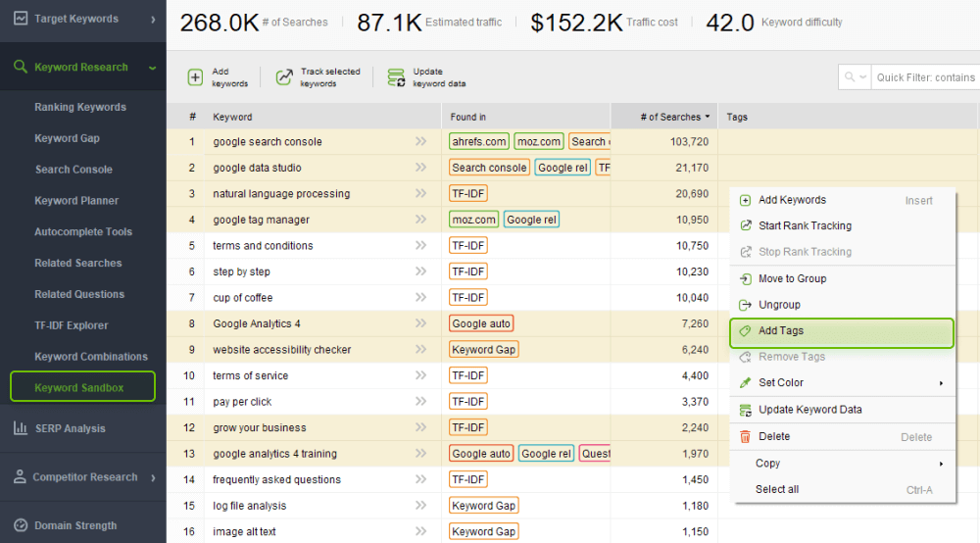The width and height of the screenshot is (980, 543).
Task: Sort by # of Searches column header
Action: [670, 117]
